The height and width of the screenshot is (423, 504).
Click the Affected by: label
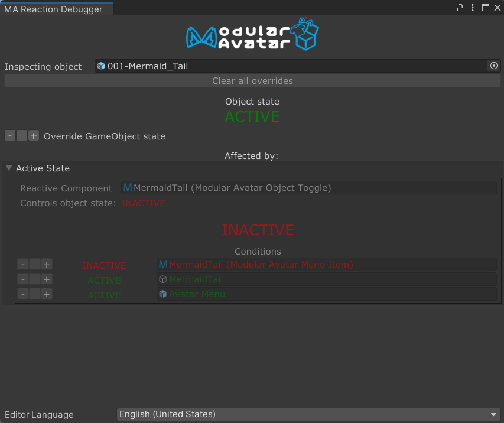251,156
